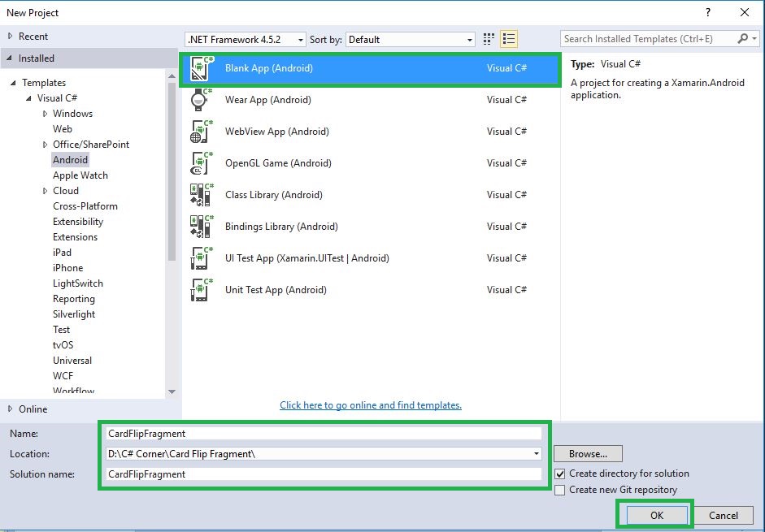Select the Bindings Library (Android) template name
Viewport: 765px width, 532px height.
[281, 227]
